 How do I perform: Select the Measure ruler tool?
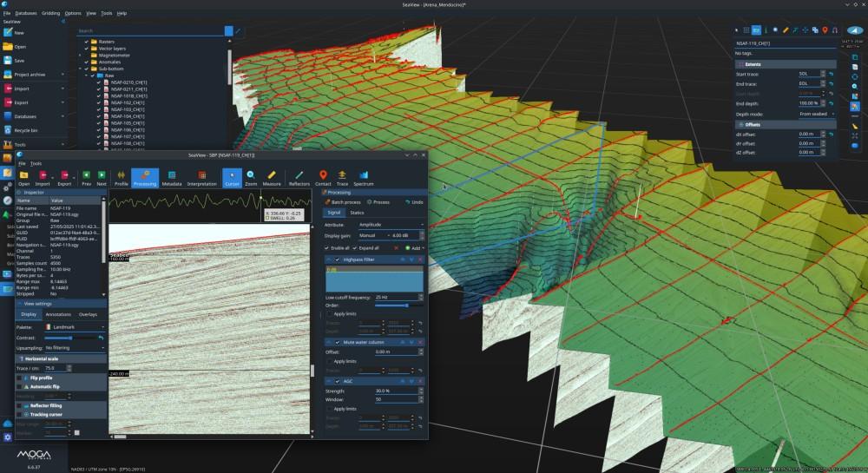tap(272, 178)
